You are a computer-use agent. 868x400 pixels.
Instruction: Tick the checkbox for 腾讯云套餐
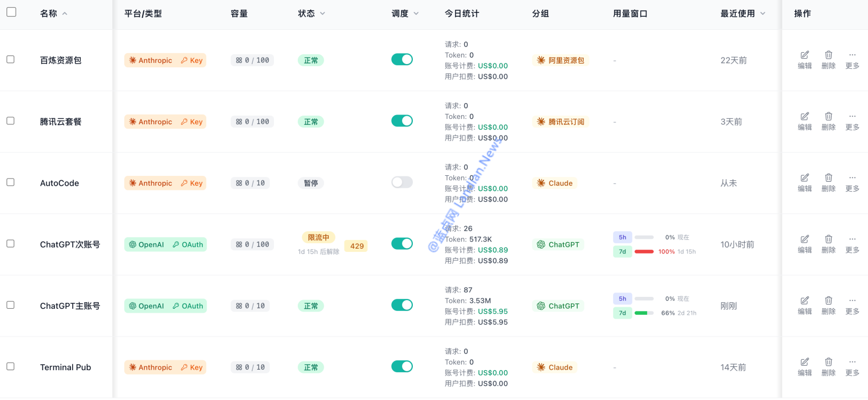pos(10,121)
